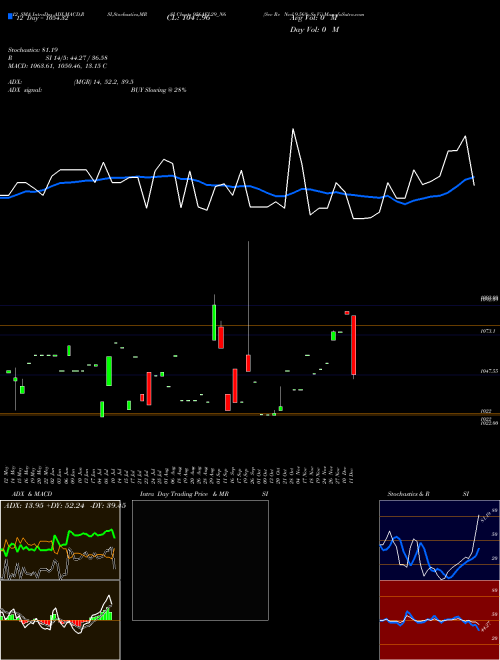The image size is (500, 660).
Task: Select the Avg Vol: 0 M text
Action: [314, 19]
